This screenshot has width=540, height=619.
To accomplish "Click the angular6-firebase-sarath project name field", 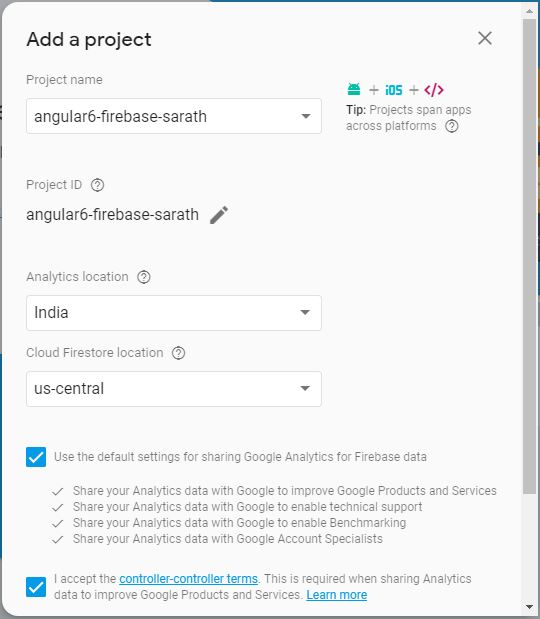I will point(174,116).
